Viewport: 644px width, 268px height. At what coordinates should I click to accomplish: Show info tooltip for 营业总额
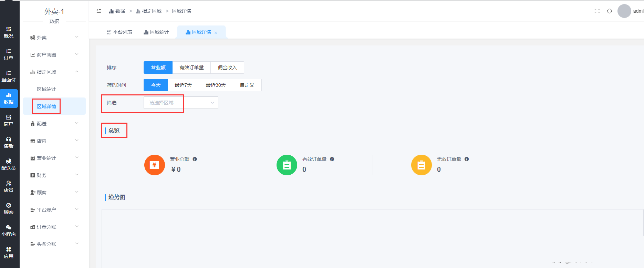[x=195, y=159]
